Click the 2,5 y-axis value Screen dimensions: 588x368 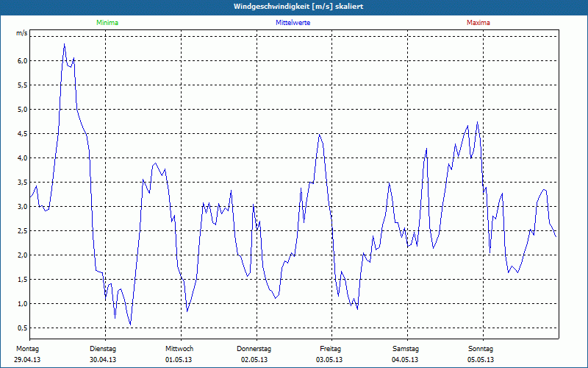tap(22, 231)
